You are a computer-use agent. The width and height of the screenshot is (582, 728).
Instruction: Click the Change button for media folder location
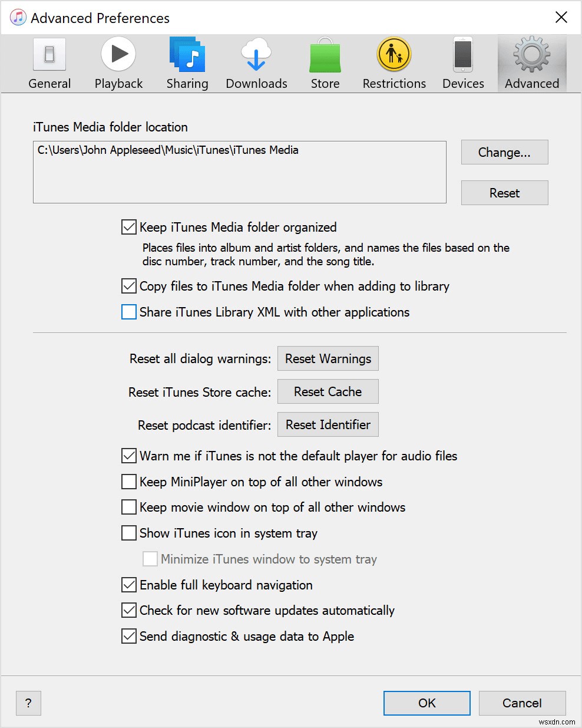coord(504,152)
